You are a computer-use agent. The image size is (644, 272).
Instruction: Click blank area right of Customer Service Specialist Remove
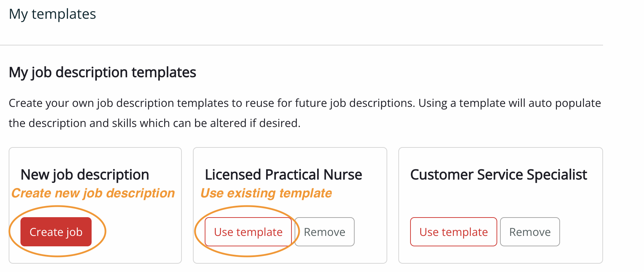pos(581,232)
